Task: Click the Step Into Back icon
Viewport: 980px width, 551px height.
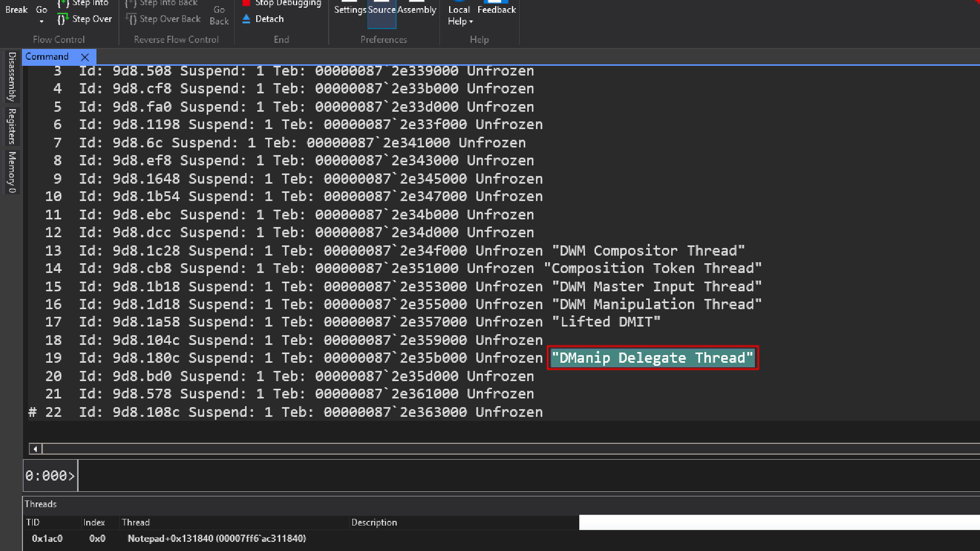Action: click(x=131, y=3)
